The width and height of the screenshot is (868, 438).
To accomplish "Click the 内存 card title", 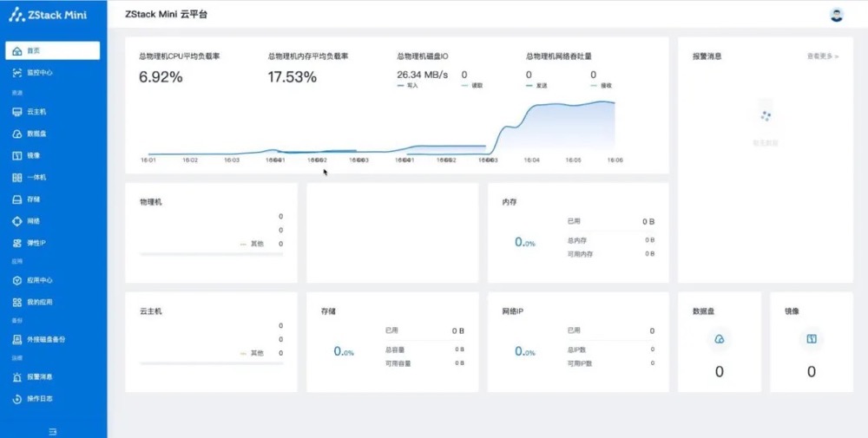I will [510, 202].
